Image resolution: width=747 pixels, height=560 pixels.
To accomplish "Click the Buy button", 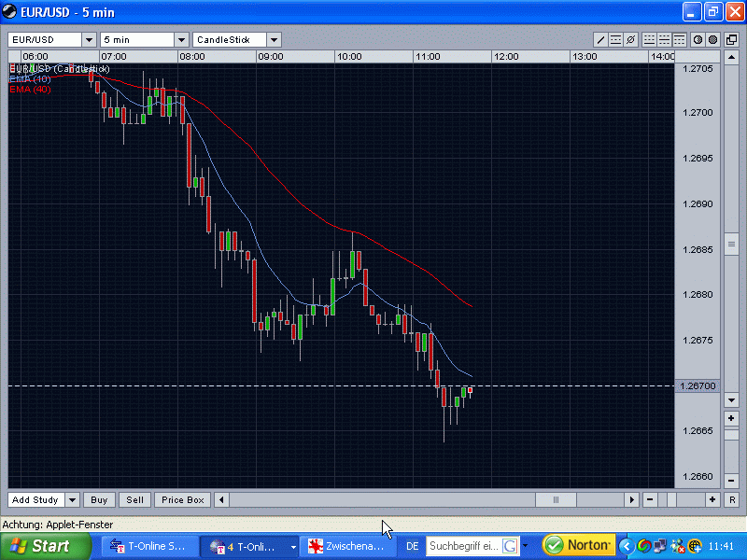I will (x=99, y=500).
